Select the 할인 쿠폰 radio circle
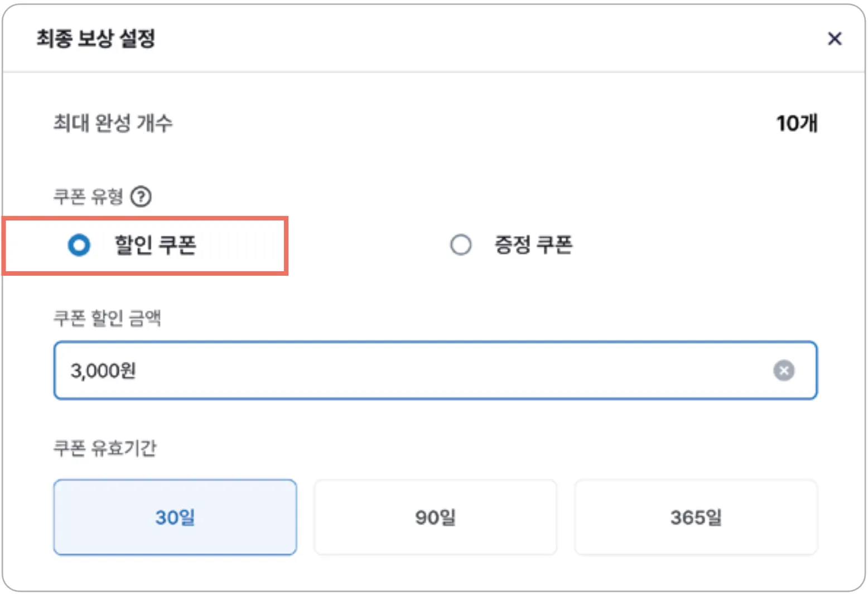The image size is (868, 595). tap(79, 245)
